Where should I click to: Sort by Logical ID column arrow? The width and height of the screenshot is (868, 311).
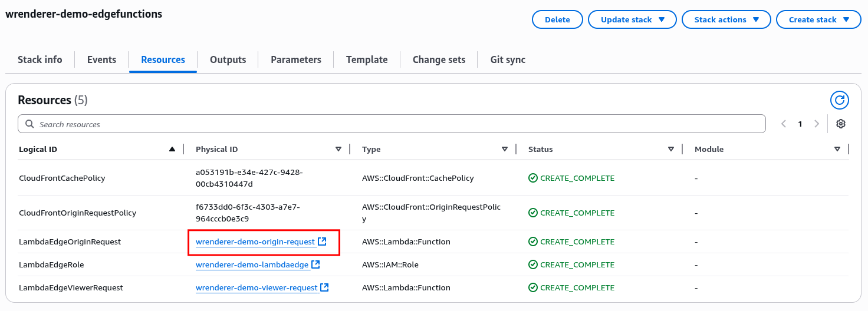coord(172,149)
